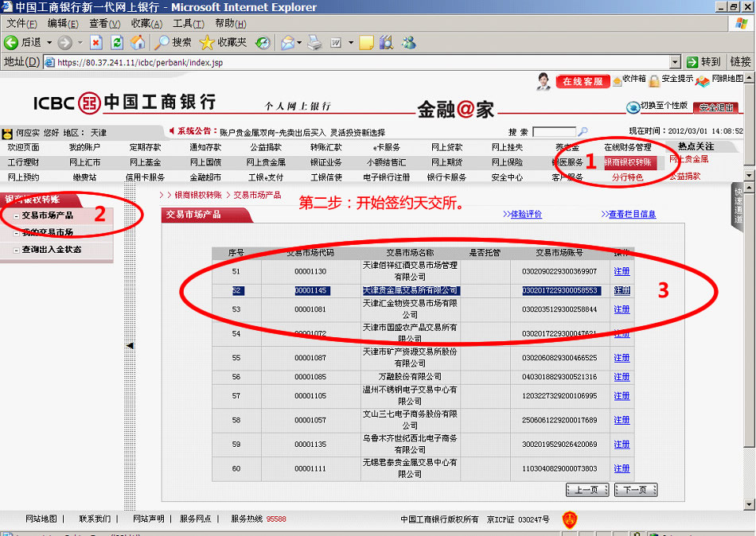This screenshot has height=536, width=756.
Task: Click the Research toolbar icon
Action: click(x=386, y=43)
